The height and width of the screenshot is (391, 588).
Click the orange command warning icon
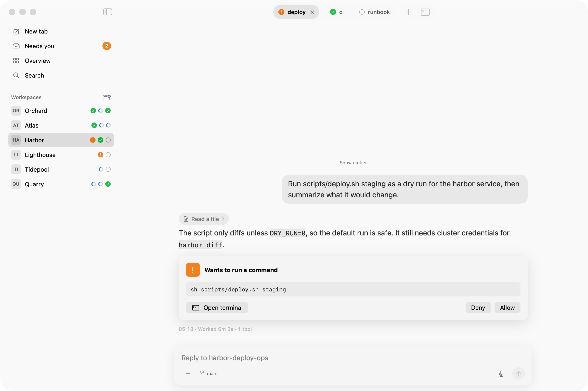(x=193, y=270)
